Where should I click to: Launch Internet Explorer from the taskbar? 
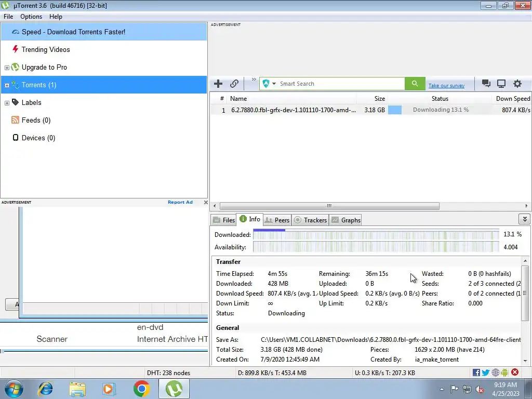[45, 389]
